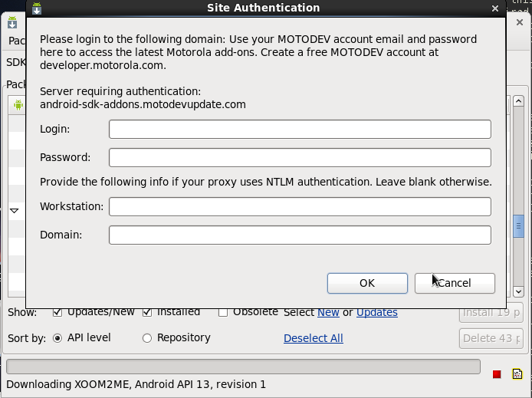The width and height of the screenshot is (532, 398).
Task: Toggle the Installed checkbox
Action: (x=147, y=312)
